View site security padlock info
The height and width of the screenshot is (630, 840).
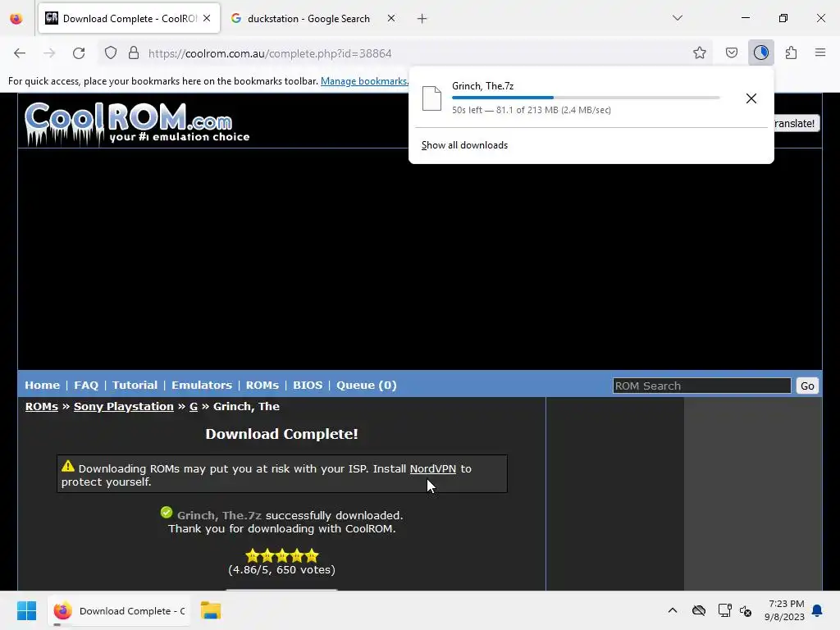pos(134,53)
